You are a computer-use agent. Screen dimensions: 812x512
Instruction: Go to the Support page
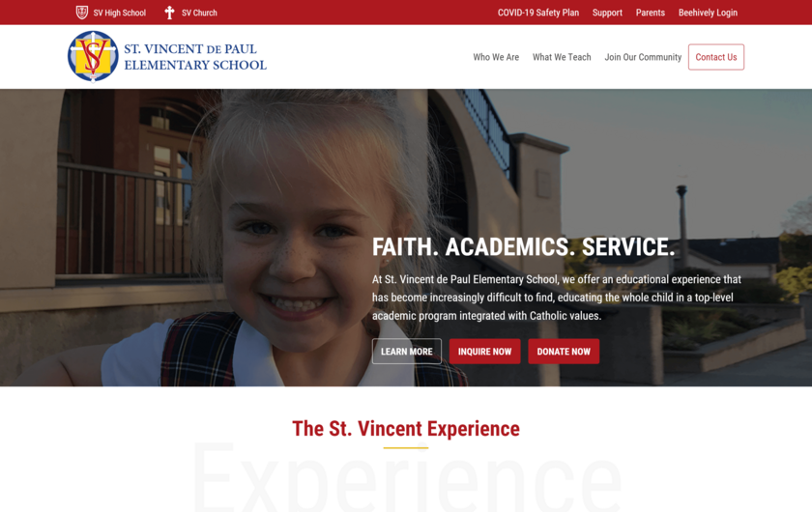pos(607,13)
